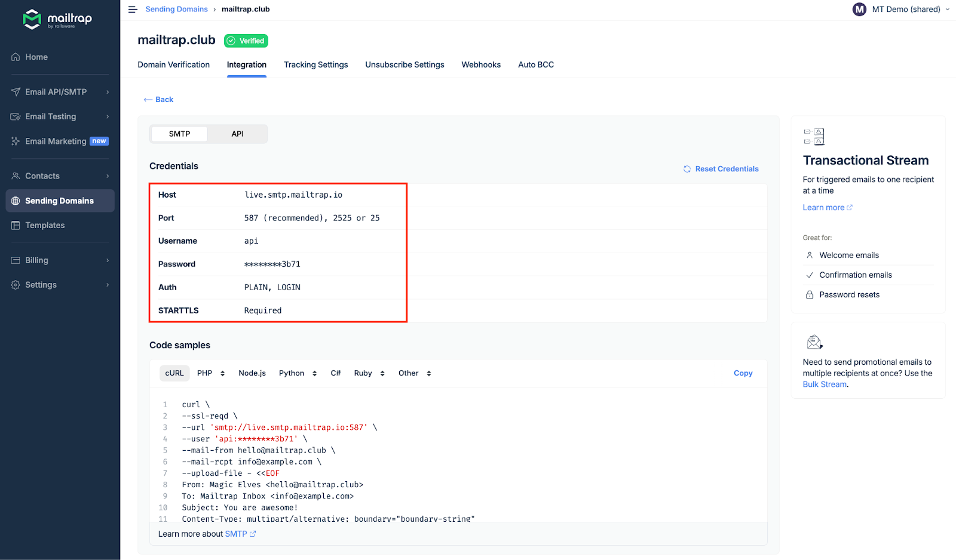Viewport: 956px width, 560px height.
Task: Select the cURL code sample
Action: click(174, 374)
